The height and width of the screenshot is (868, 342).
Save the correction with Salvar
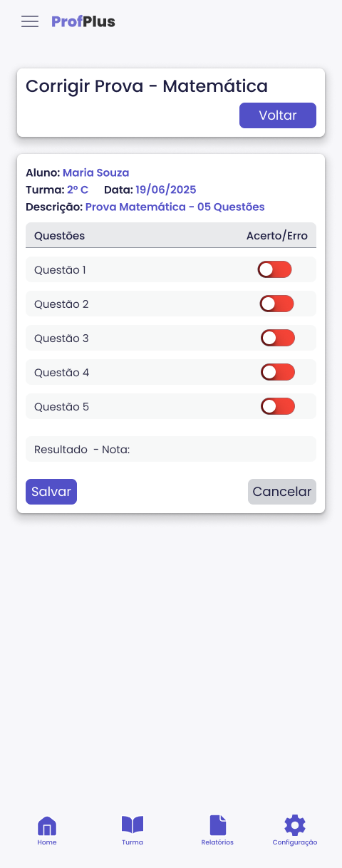(x=51, y=492)
